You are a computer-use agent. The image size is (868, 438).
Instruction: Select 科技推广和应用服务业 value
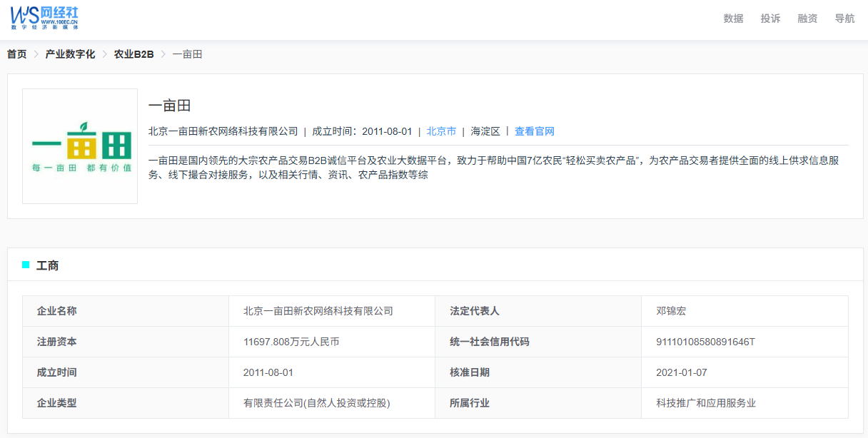tap(706, 403)
